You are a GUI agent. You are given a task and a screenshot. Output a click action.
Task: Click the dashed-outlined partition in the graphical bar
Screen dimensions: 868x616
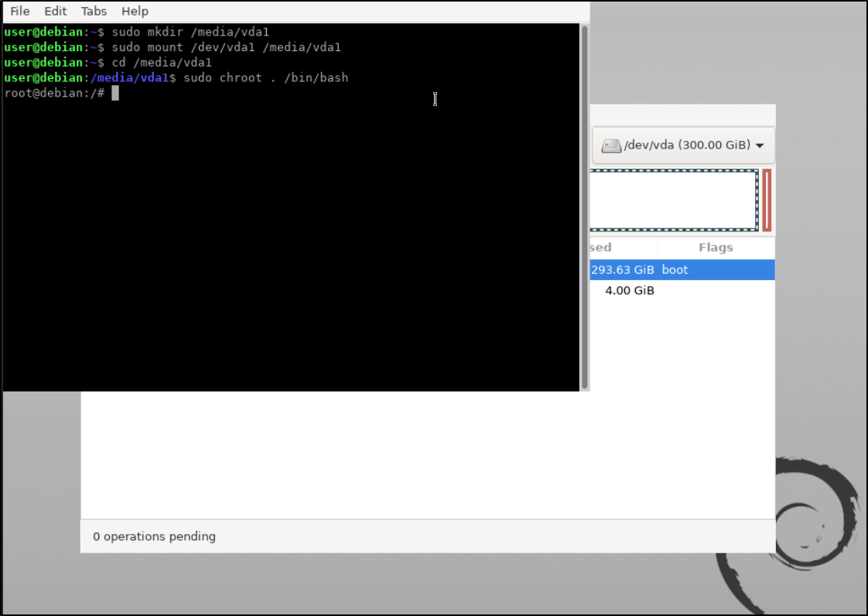click(x=675, y=199)
